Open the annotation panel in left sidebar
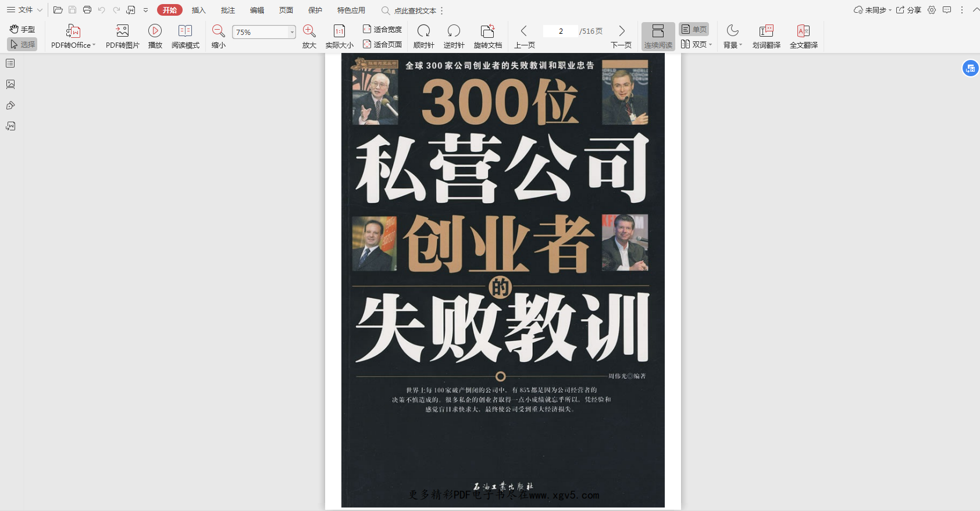Viewport: 980px width, 511px height. click(10, 105)
